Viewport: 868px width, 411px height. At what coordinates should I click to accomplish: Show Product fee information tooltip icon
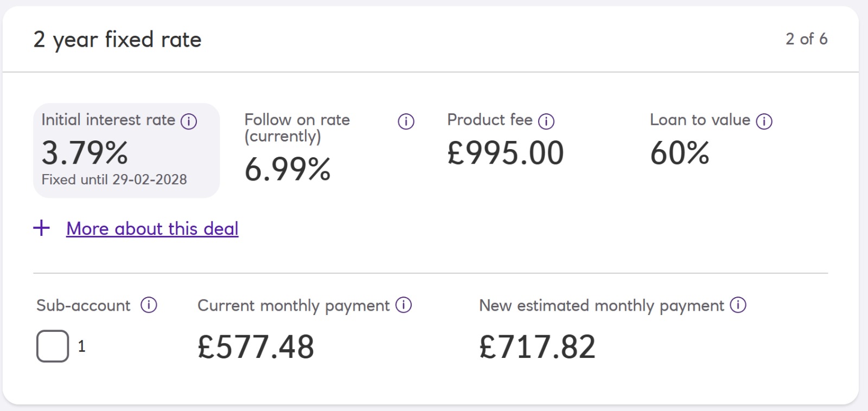coord(546,121)
